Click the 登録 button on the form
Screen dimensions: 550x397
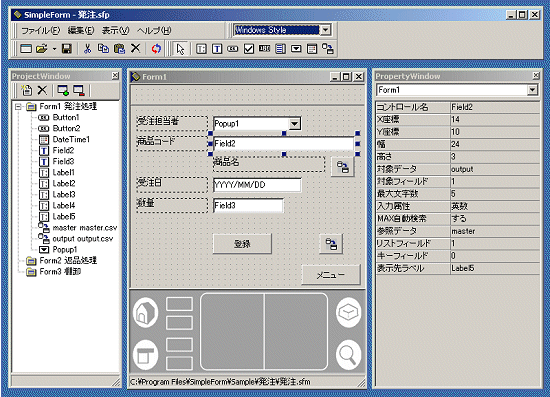(242, 244)
